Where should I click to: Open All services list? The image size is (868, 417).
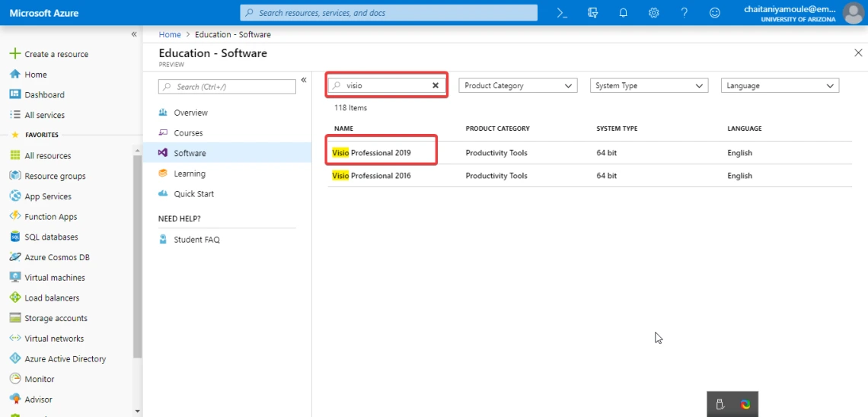click(44, 115)
